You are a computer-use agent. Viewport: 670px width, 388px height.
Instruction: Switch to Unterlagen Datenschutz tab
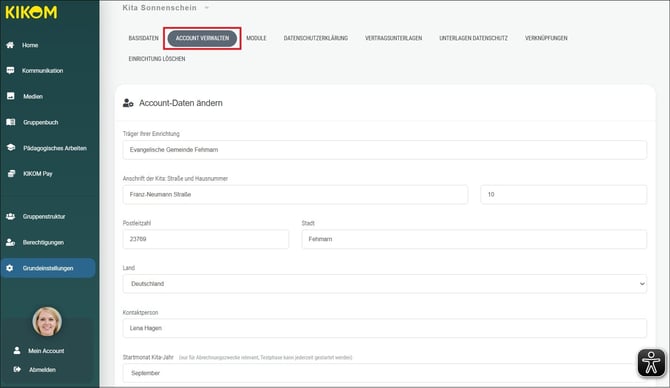click(473, 38)
